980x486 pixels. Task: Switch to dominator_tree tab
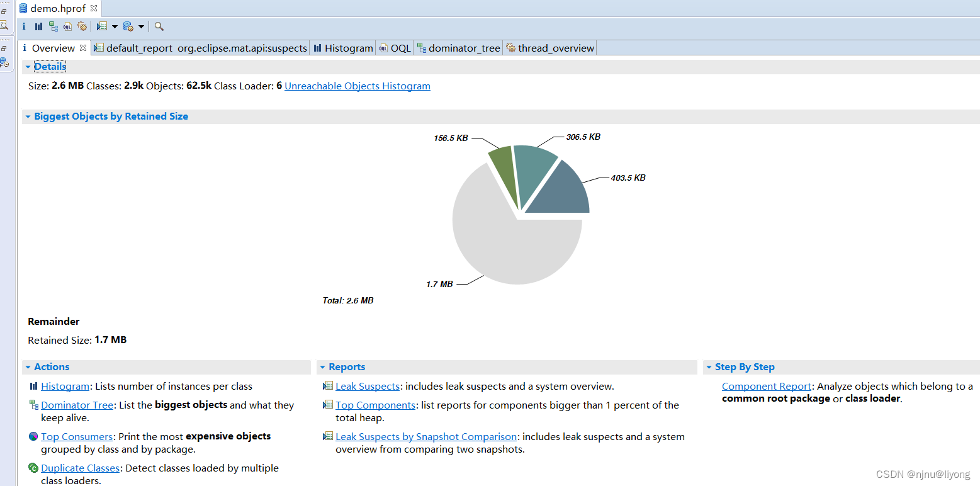tap(458, 48)
